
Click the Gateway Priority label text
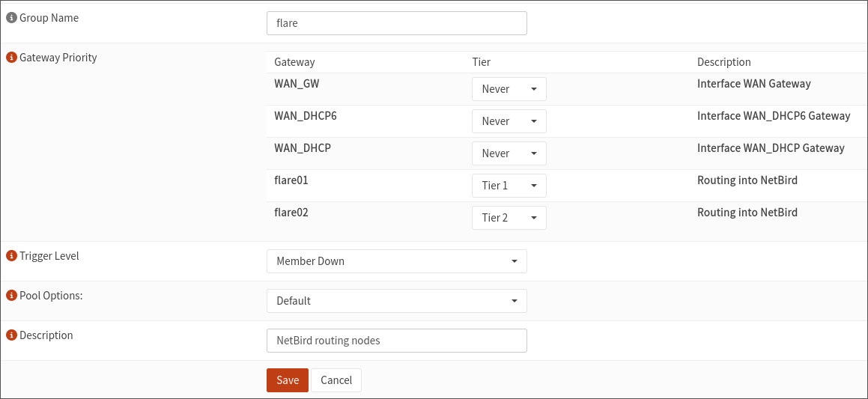point(58,58)
